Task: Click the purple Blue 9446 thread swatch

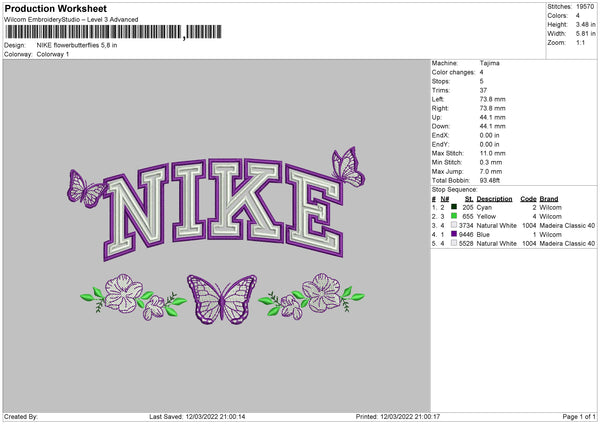Action: tap(454, 234)
